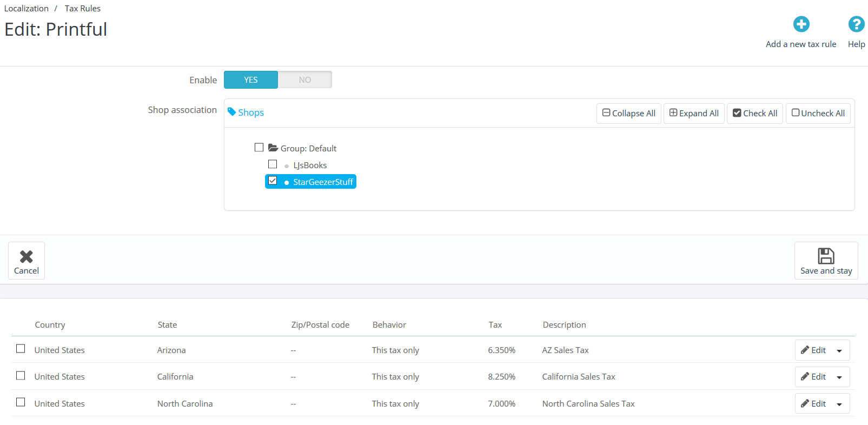868x425 pixels.
Task: Set Enable toggle to NO
Action: tap(304, 80)
